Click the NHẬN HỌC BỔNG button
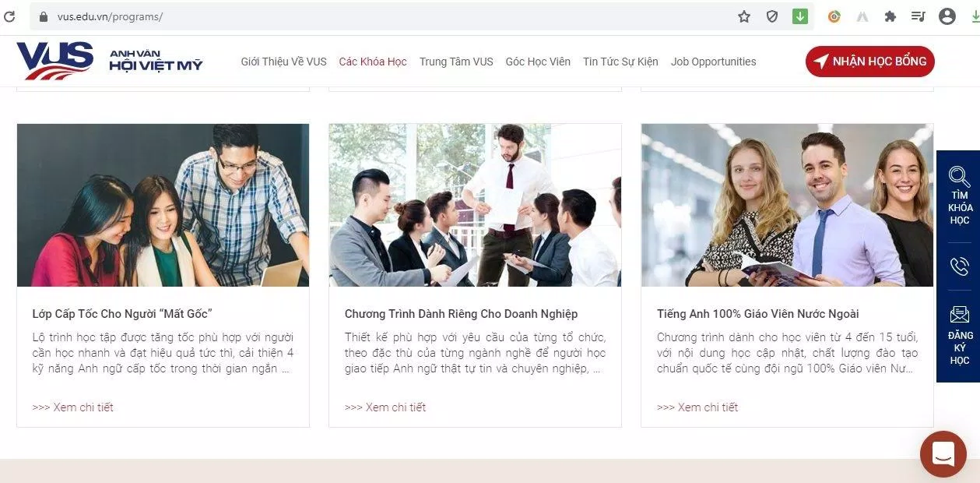 [x=869, y=61]
